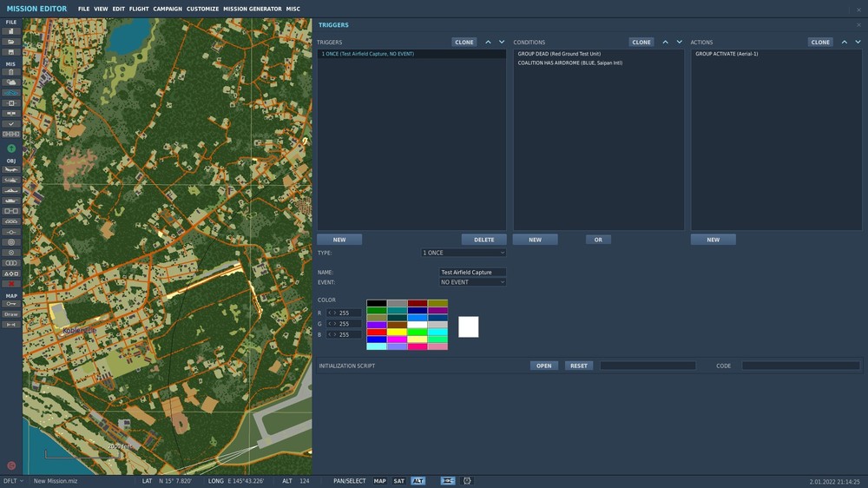Open the DFLT dropdown in status bar
The image size is (868, 488).
[x=13, y=480]
